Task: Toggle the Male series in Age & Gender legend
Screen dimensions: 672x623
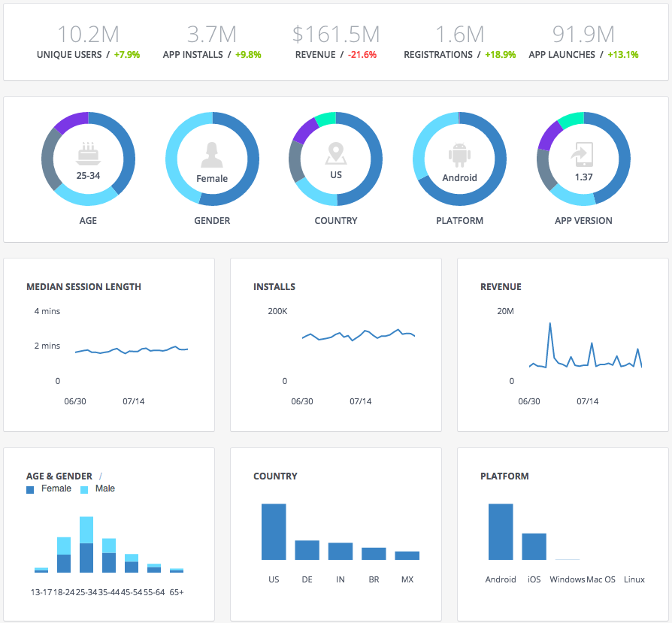Action: point(98,488)
